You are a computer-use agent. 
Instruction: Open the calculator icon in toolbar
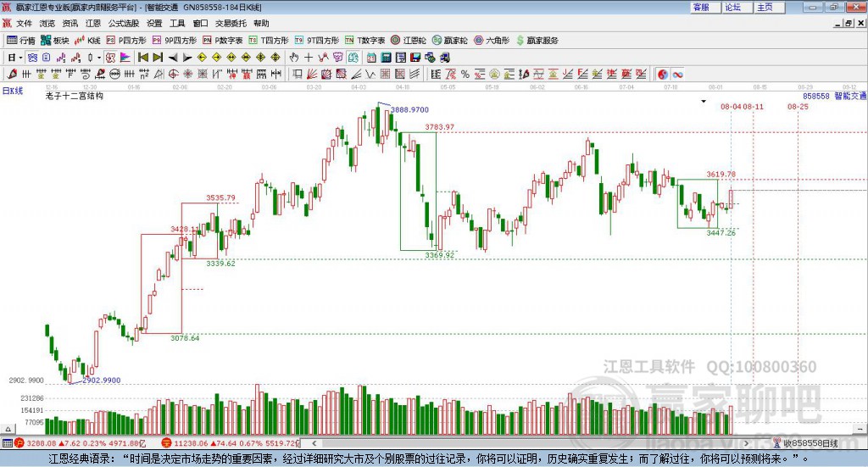[386, 57]
